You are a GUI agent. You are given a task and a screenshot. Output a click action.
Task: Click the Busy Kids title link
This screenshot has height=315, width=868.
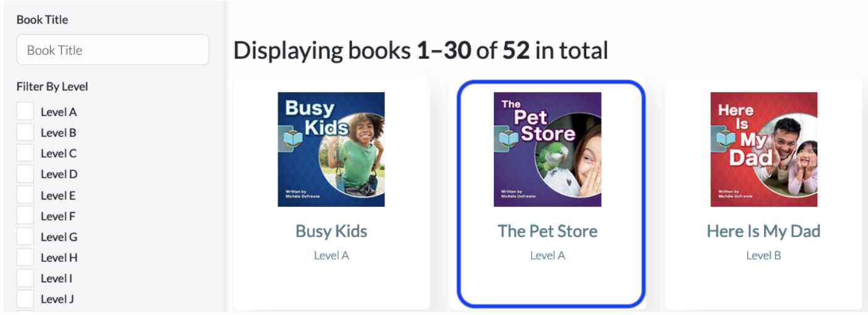(x=331, y=231)
